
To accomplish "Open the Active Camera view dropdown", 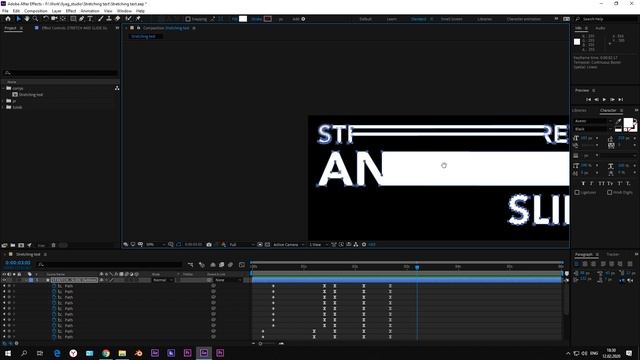I will (289, 244).
